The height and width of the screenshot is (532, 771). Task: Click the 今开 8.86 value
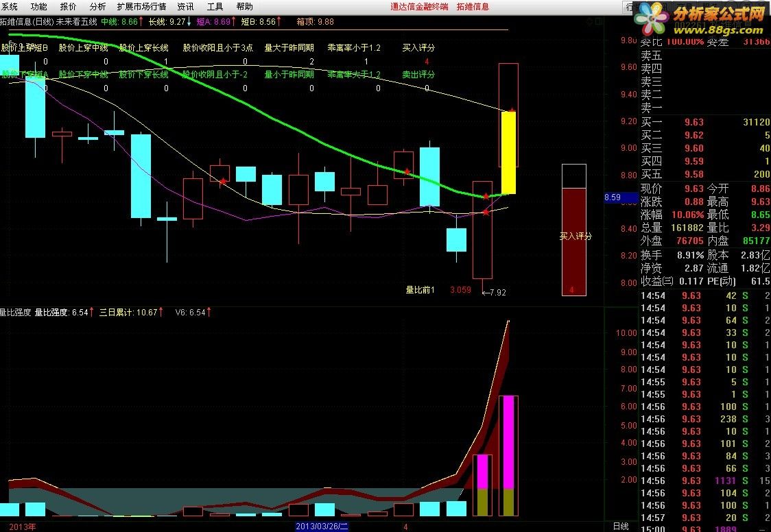coord(760,189)
